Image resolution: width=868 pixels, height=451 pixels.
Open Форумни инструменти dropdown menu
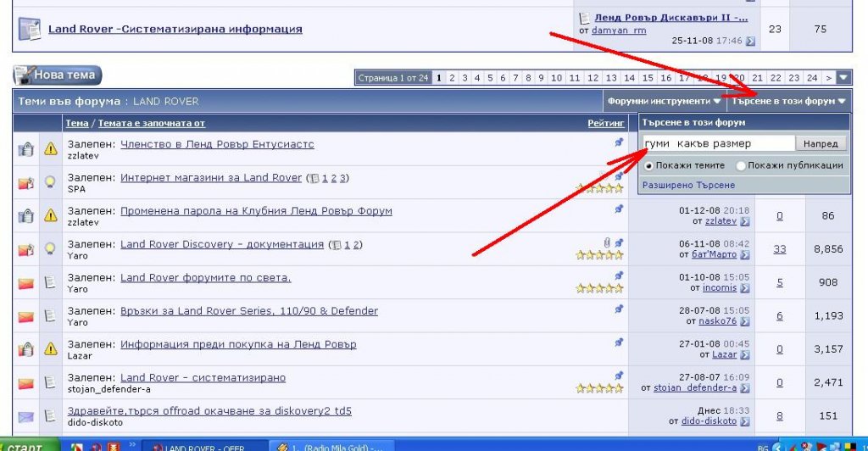click(664, 101)
